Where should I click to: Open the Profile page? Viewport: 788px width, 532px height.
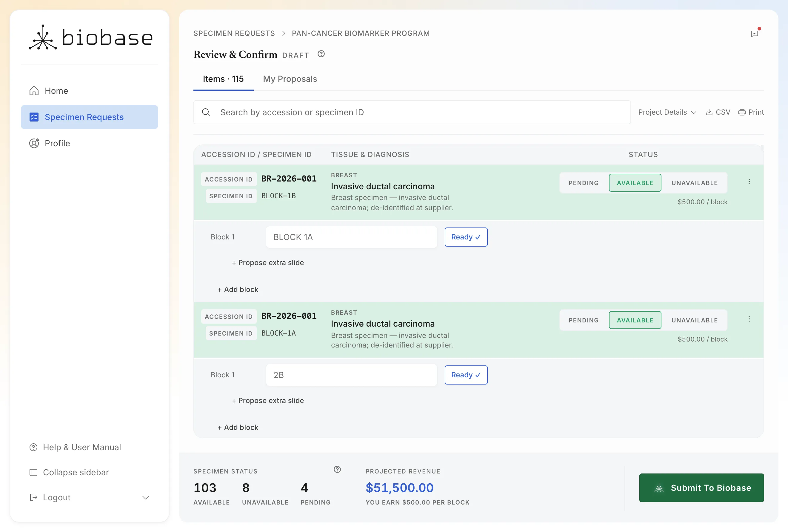coord(90,143)
